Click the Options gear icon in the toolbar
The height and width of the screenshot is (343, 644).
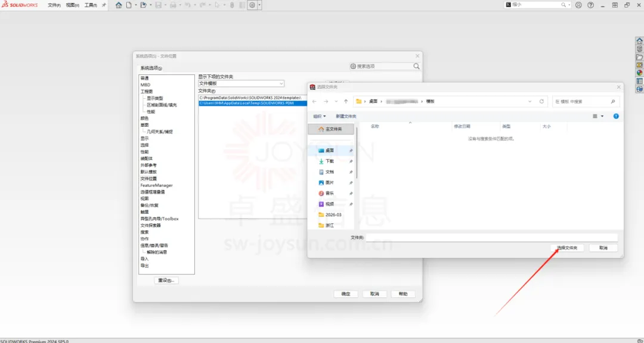[x=252, y=5]
